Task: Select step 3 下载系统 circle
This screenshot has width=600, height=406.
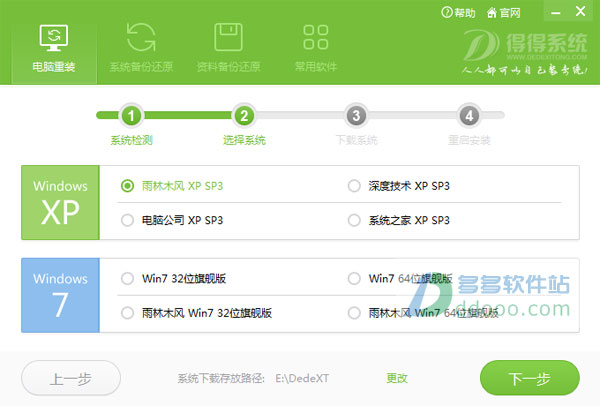Action: 356,116
